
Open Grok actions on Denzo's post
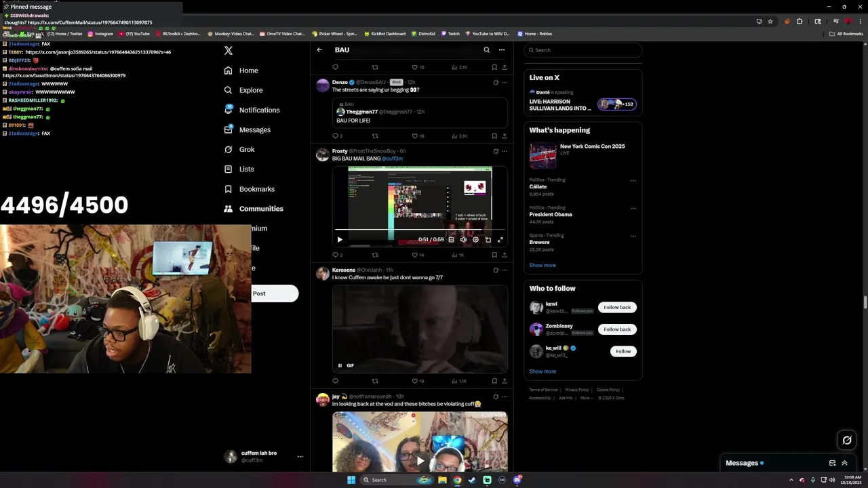pos(496,83)
